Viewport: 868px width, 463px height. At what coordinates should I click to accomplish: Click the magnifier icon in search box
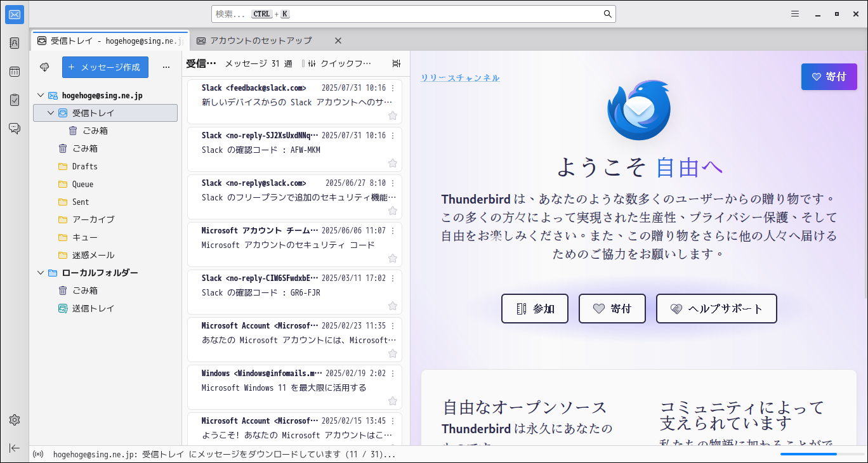click(607, 14)
